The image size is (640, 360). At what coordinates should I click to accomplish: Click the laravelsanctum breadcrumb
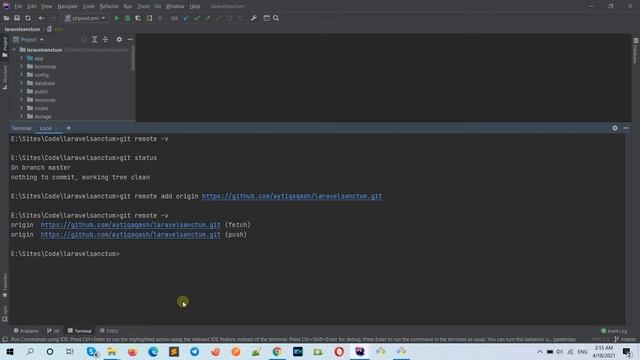(22, 29)
